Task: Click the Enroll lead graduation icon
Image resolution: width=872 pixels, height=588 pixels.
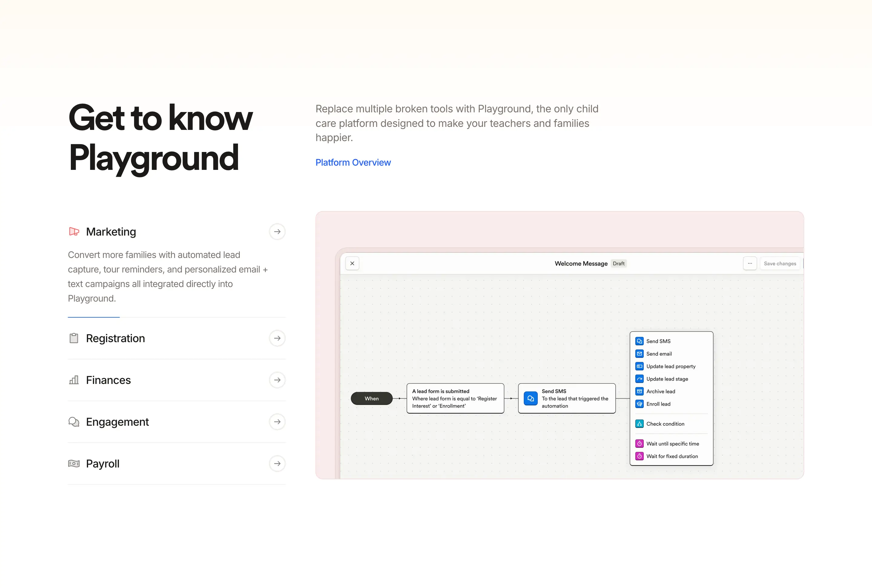Action: (639, 404)
